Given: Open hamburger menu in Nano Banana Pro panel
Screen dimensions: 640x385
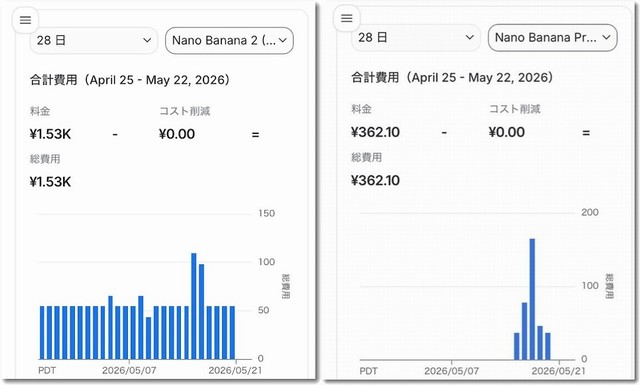Looking at the screenshot, I should 347,18.
